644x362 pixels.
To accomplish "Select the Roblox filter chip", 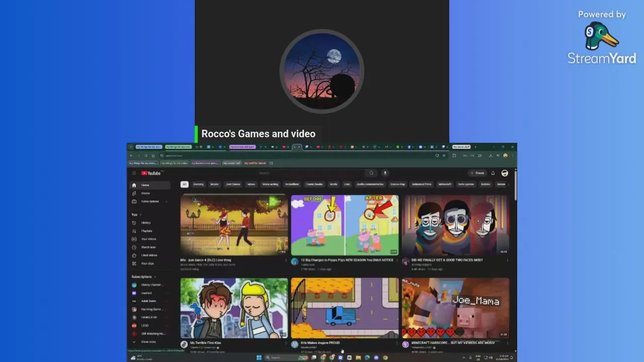I will 486,185.
